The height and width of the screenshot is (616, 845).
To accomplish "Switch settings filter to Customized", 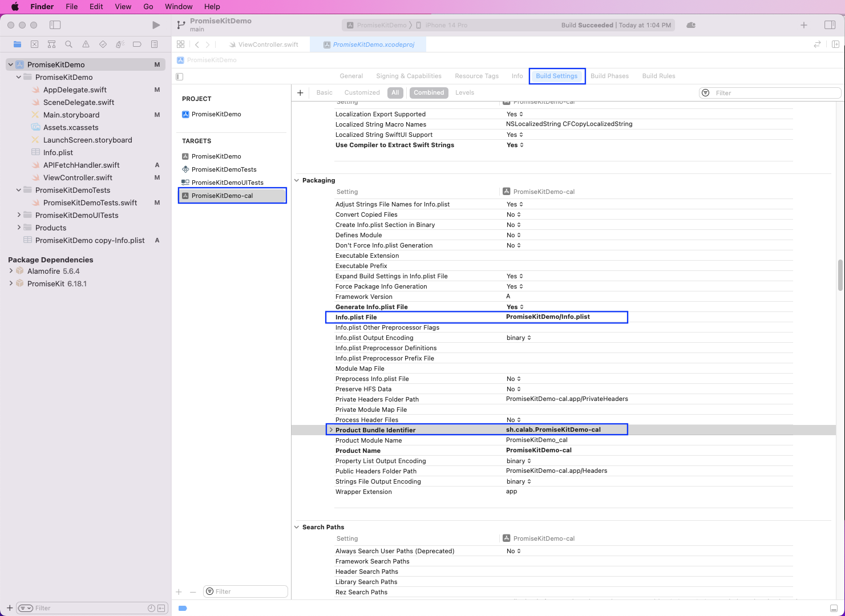I will click(x=362, y=93).
